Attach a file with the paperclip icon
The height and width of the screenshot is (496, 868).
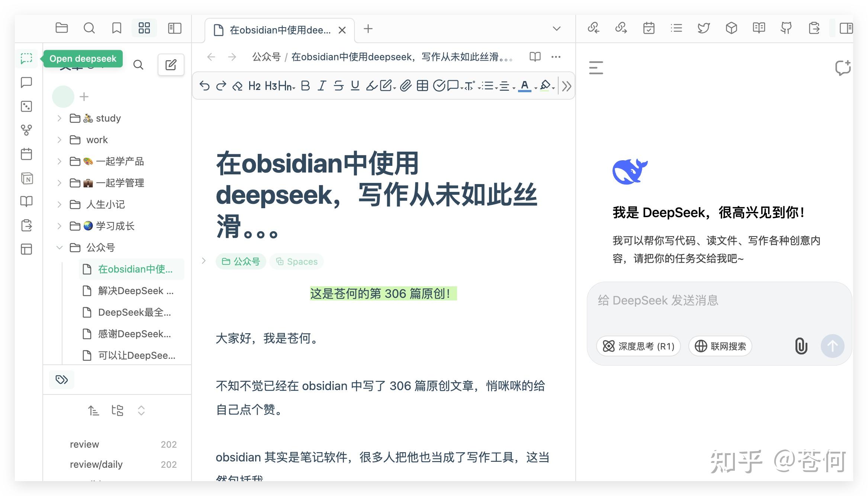pyautogui.click(x=405, y=86)
